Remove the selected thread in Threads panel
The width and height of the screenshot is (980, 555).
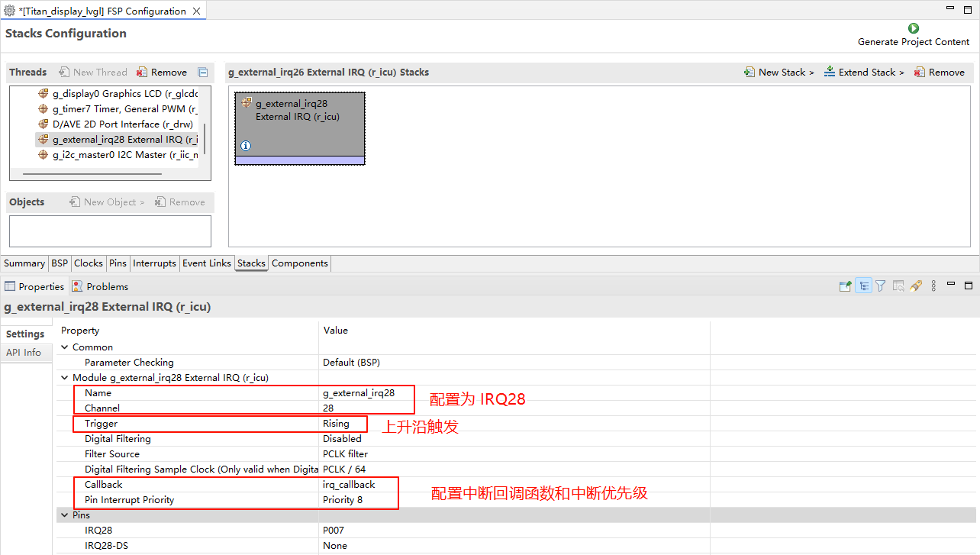[162, 73]
